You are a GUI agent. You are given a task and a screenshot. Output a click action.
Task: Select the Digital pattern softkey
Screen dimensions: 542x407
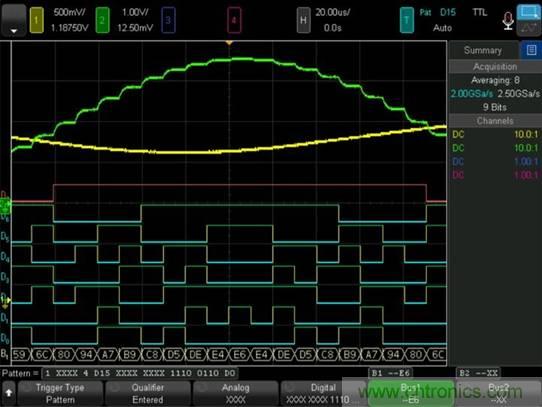click(323, 393)
